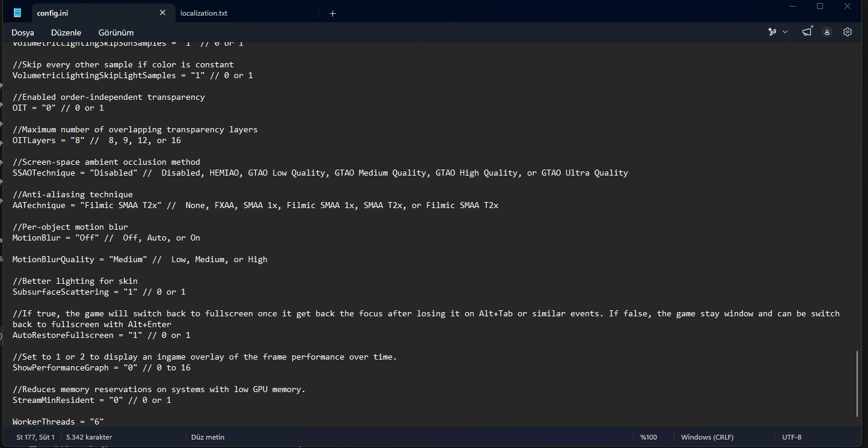Click the vertical scrollbar thumb

[x=858, y=383]
